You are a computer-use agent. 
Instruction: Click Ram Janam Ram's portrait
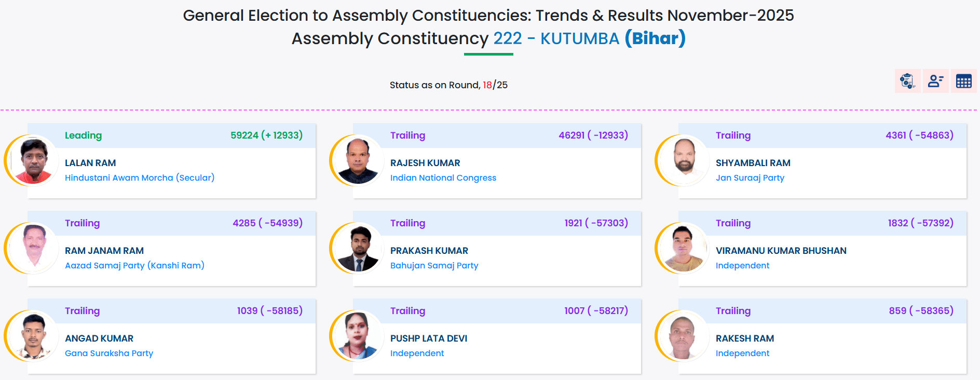coord(33,248)
